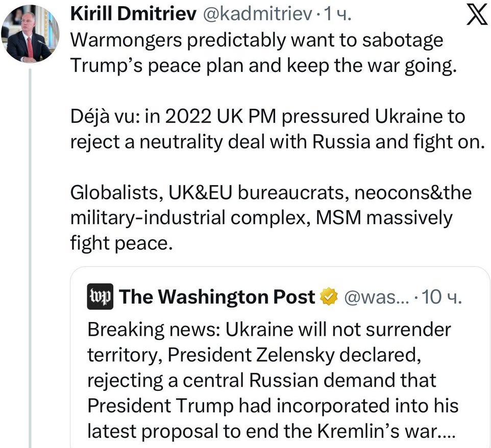This screenshot has width=491, height=448.
Task: Click the Kirill Dmitriev display name
Action: click(133, 15)
